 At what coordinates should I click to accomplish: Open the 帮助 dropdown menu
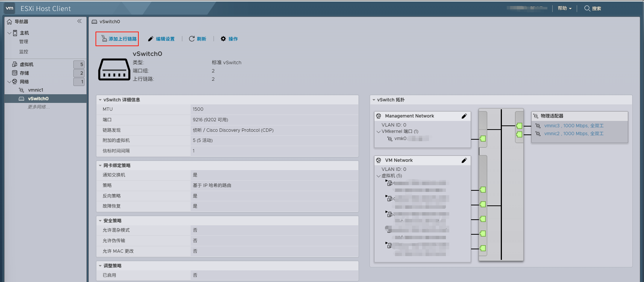[x=564, y=8]
